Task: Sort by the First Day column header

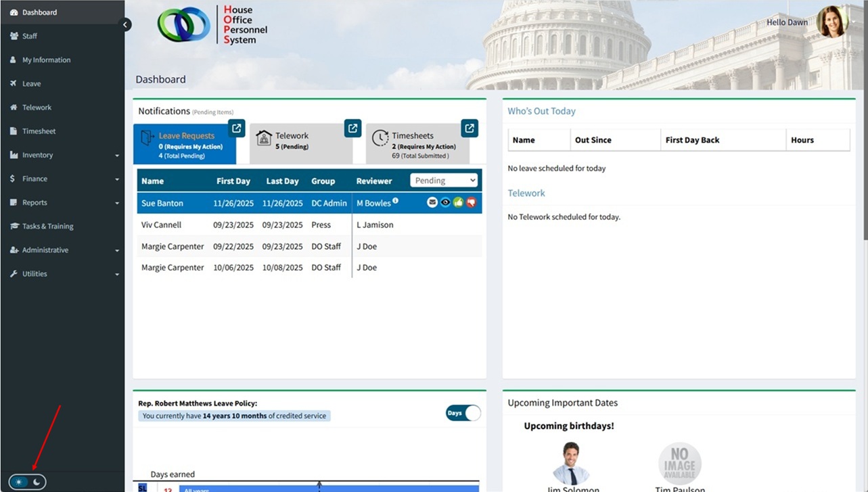Action: [233, 181]
